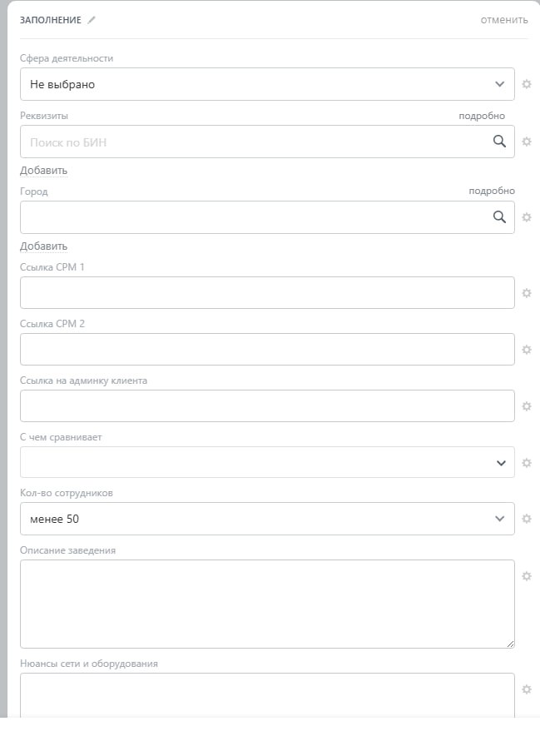
Task: Open gear settings for Ссылка СРМ 2
Action: 527,350
